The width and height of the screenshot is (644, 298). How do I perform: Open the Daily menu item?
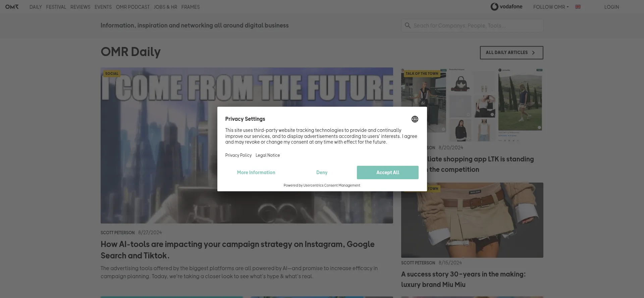pyautogui.click(x=36, y=7)
